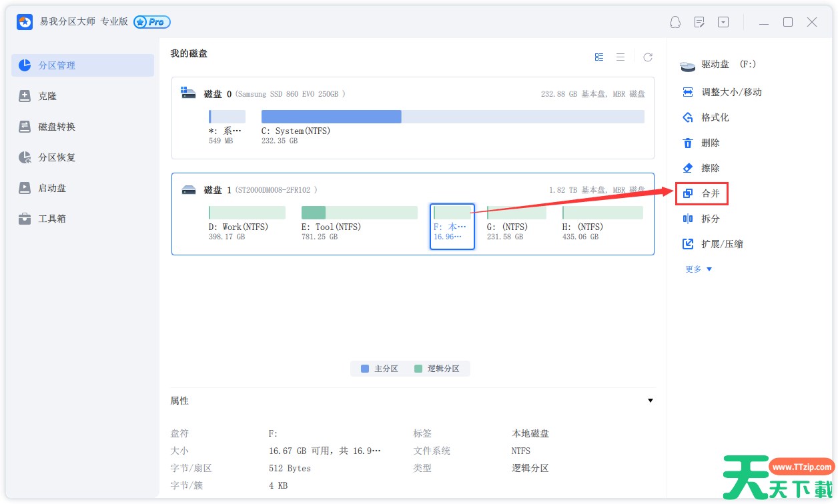Click the 合并 merge button

click(x=710, y=193)
